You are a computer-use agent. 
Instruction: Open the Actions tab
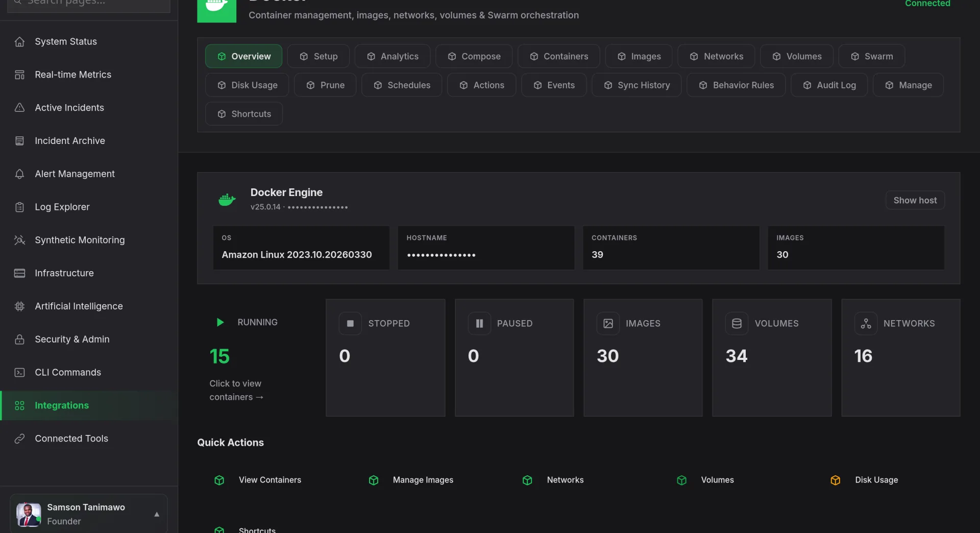(481, 85)
